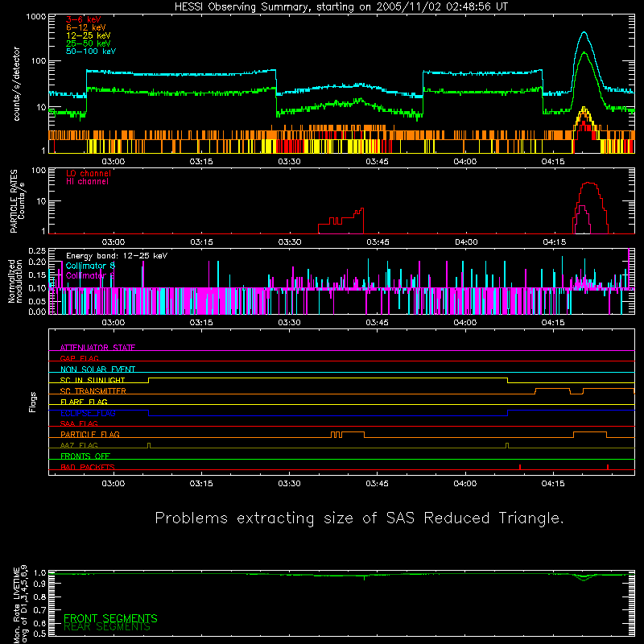Viewport: 644px width, 644px height.
Task: Click the Normalized modulation axis label
Action: [15, 281]
